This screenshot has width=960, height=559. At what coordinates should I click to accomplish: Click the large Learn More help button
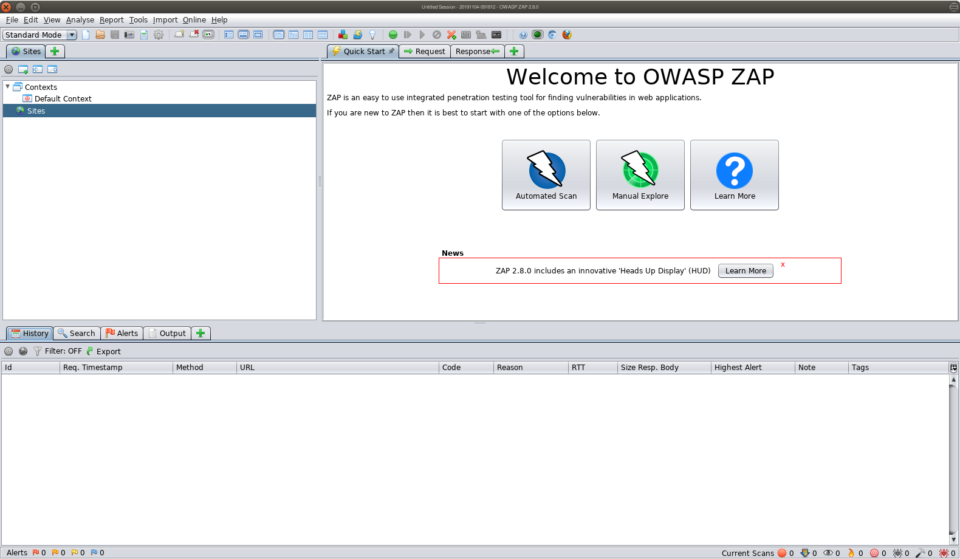pyautogui.click(x=735, y=175)
